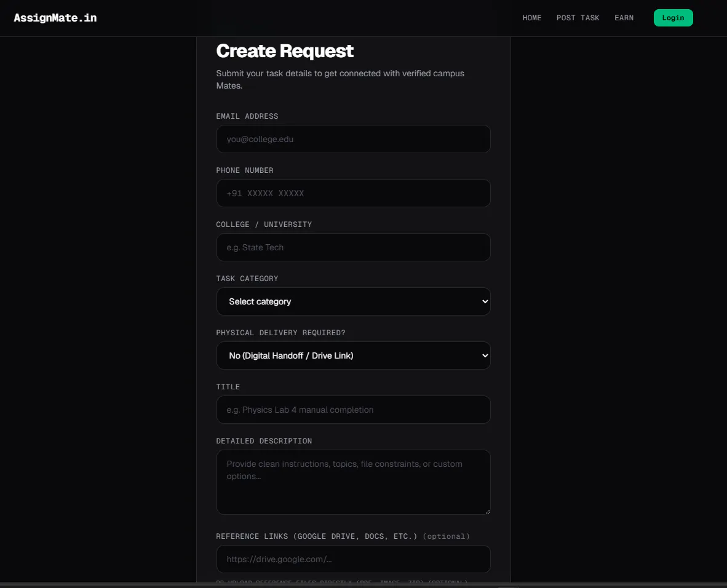The width and height of the screenshot is (727, 588).
Task: Open the EARN menu item
Action: (x=624, y=18)
